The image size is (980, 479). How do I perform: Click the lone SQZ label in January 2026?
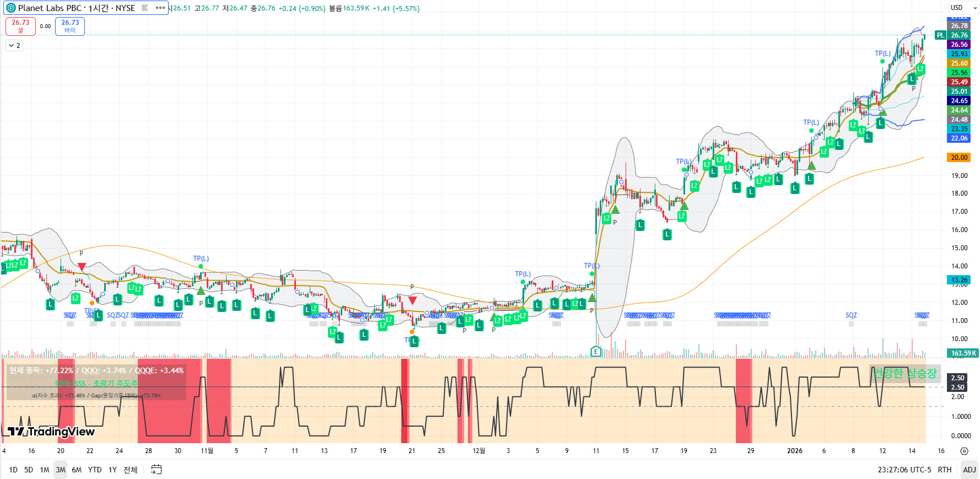pyautogui.click(x=851, y=315)
